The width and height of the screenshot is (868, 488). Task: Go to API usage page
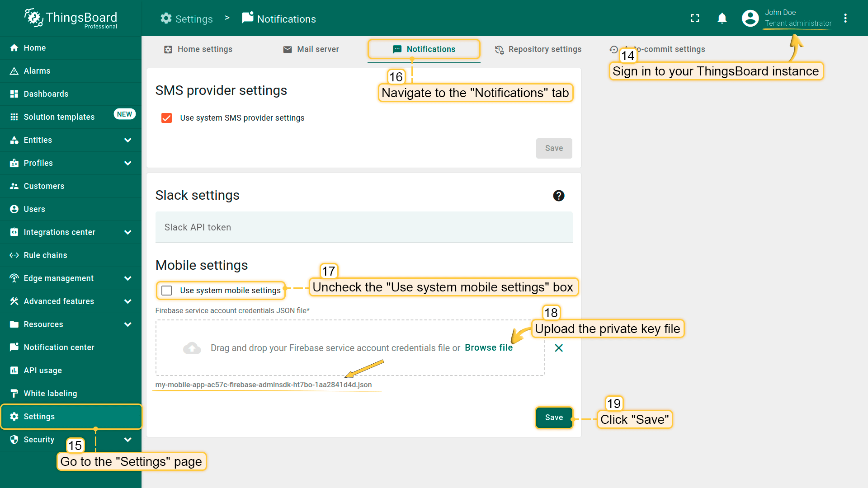pos(42,371)
